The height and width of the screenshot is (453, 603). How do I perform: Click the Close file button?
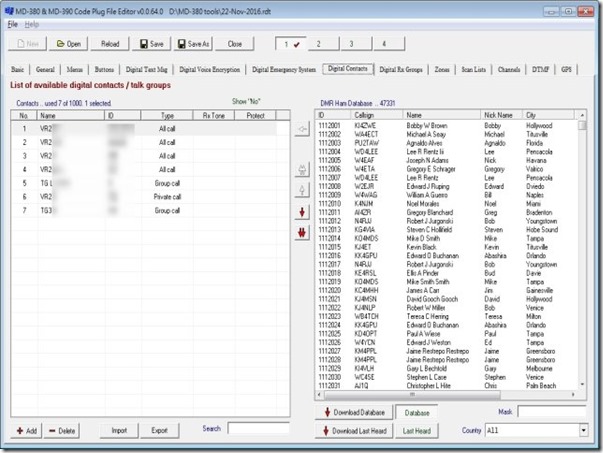tap(235, 44)
